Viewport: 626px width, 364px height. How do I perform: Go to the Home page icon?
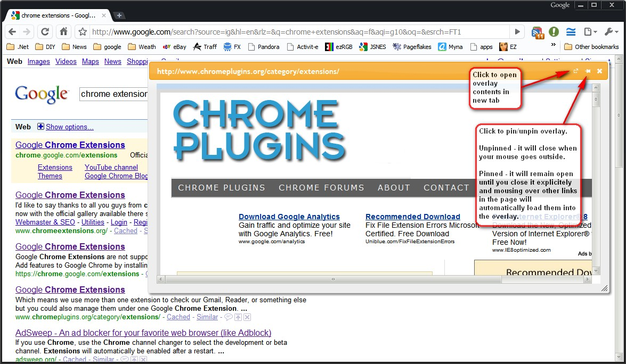(63, 31)
